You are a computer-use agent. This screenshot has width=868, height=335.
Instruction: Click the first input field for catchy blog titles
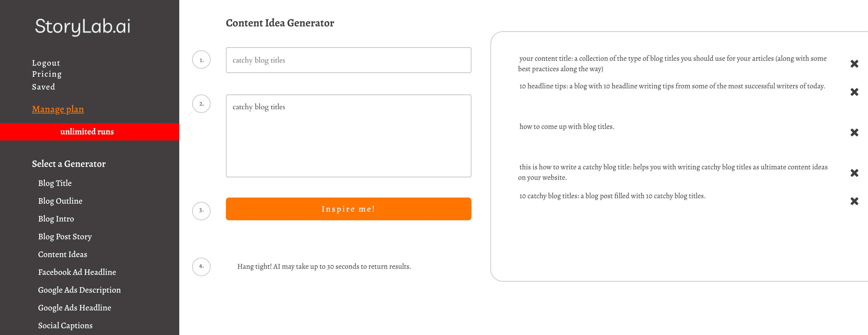coord(348,60)
